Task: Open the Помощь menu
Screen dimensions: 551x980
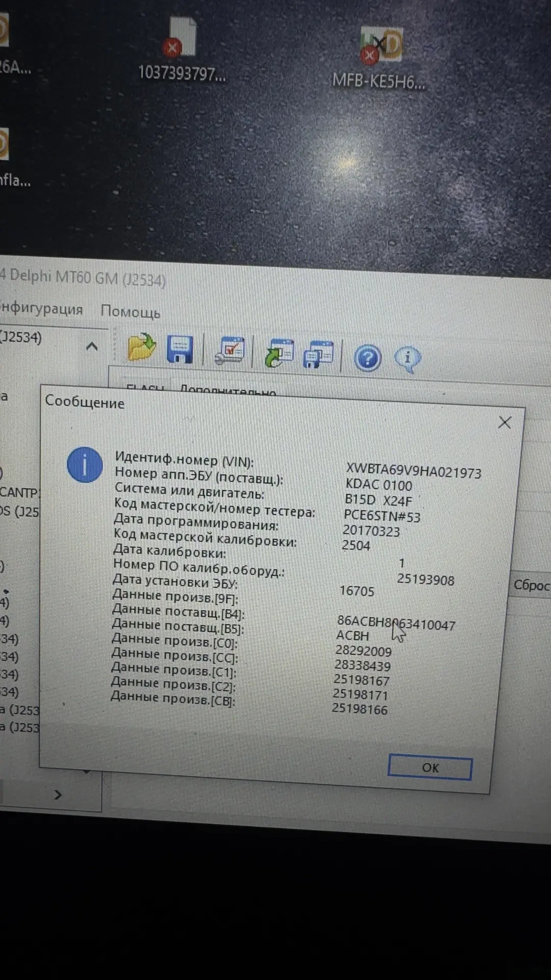Action: click(130, 312)
